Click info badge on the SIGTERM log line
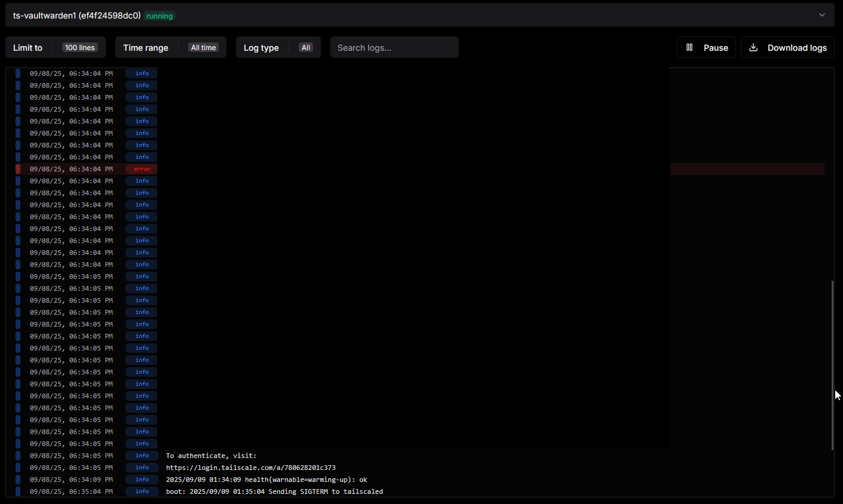Image resolution: width=843 pixels, height=504 pixels. [x=142, y=491]
